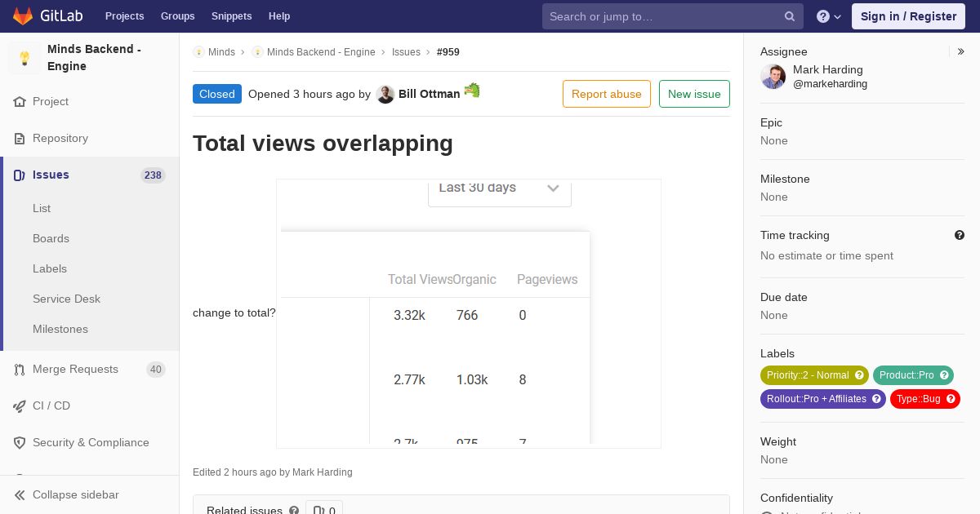Click the Repository sidebar icon
The width and height of the screenshot is (980, 514).
(20, 138)
